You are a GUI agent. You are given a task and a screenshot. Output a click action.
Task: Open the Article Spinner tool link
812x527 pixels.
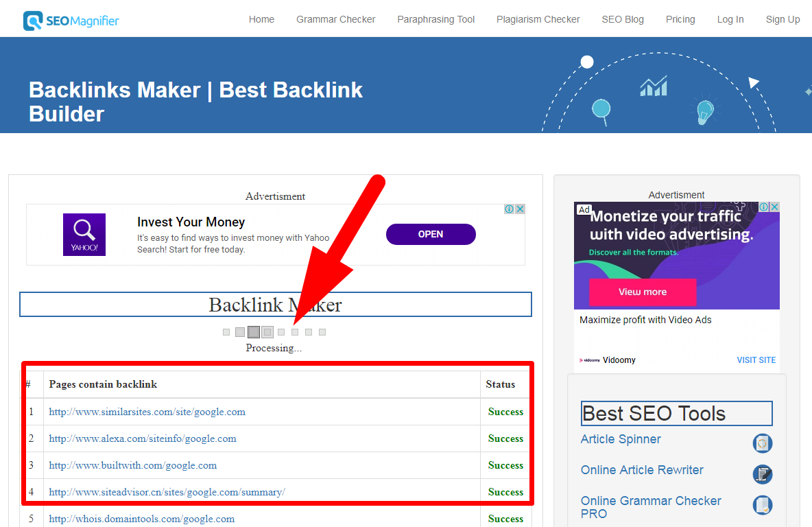(x=621, y=439)
